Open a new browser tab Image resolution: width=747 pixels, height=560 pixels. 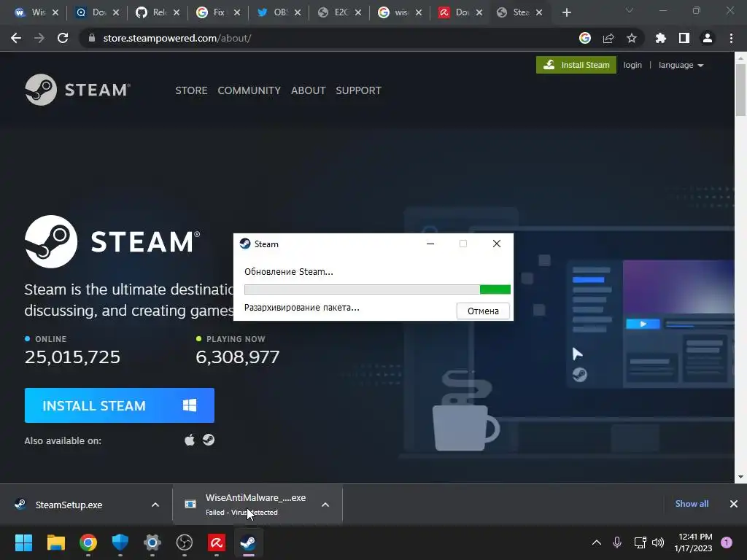coord(566,12)
